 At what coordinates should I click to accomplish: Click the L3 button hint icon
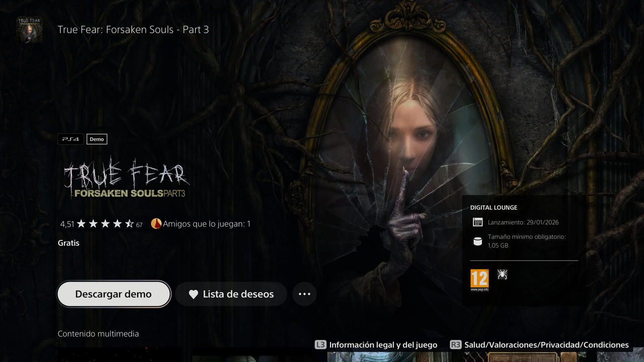[320, 345]
